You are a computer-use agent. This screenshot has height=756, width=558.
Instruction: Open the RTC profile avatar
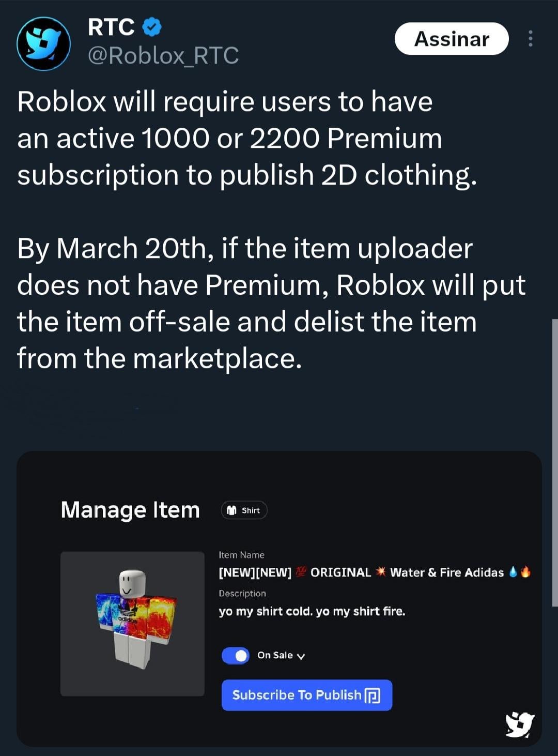[43, 43]
